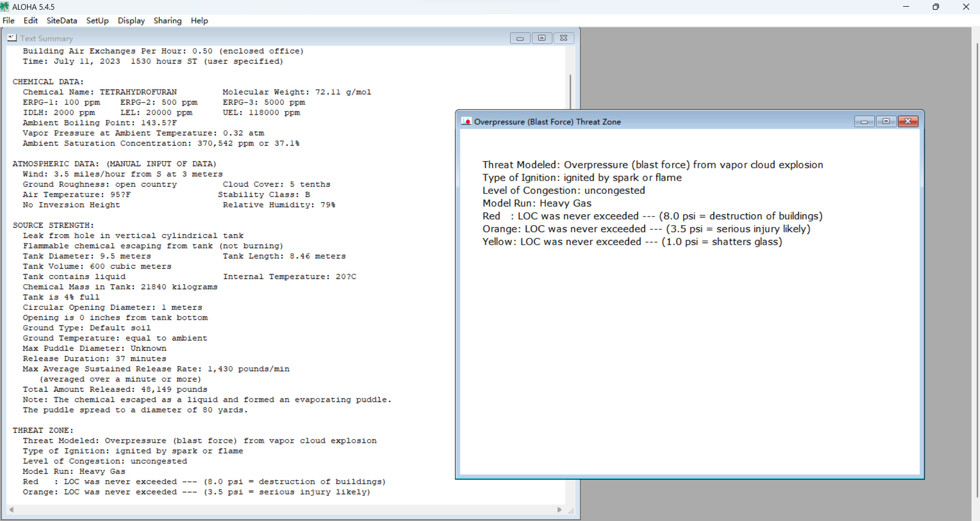
Task: Click 'Building Air Exchanges Per Hour' line
Action: pos(163,51)
